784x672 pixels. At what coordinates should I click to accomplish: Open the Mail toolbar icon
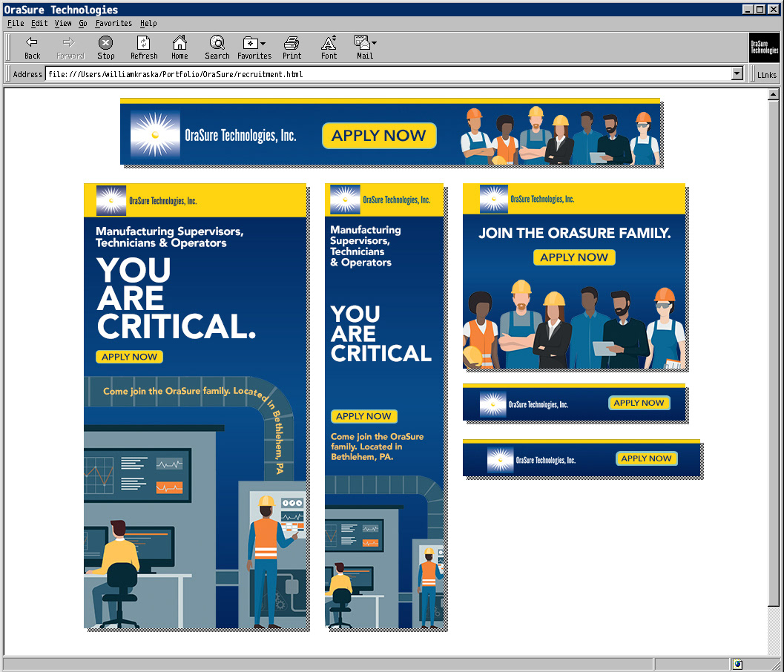361,42
